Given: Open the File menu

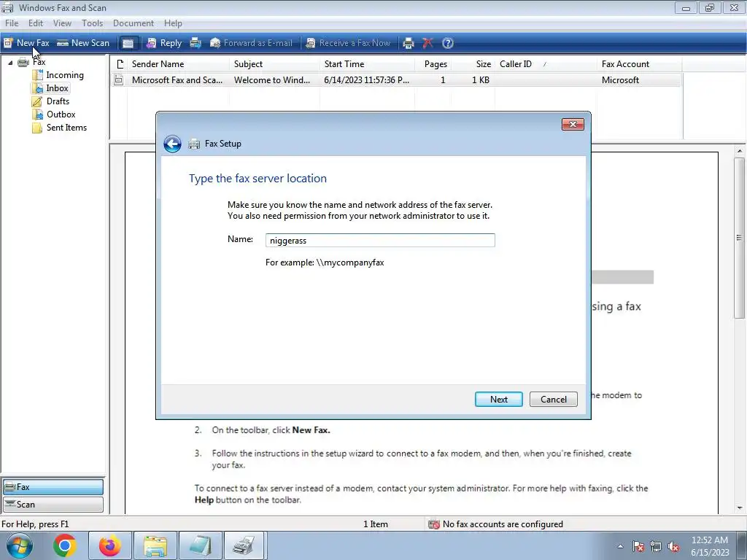Looking at the screenshot, I should pyautogui.click(x=12, y=23).
